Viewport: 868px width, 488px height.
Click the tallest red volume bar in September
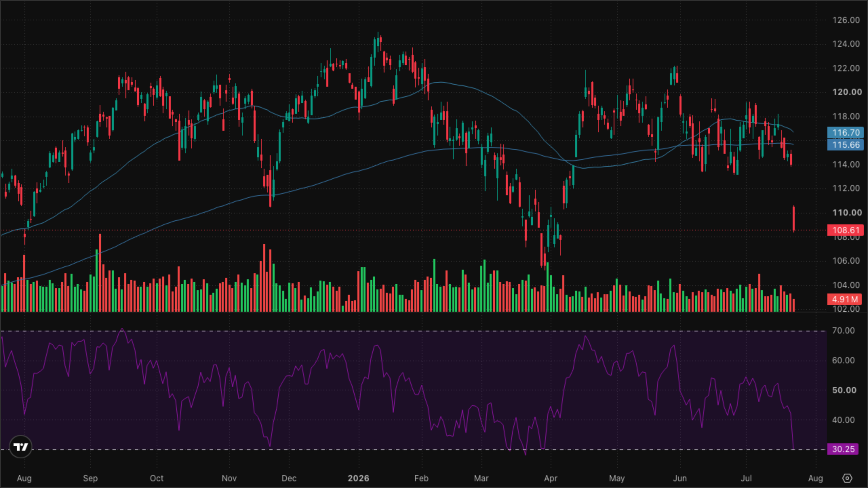(x=100, y=272)
